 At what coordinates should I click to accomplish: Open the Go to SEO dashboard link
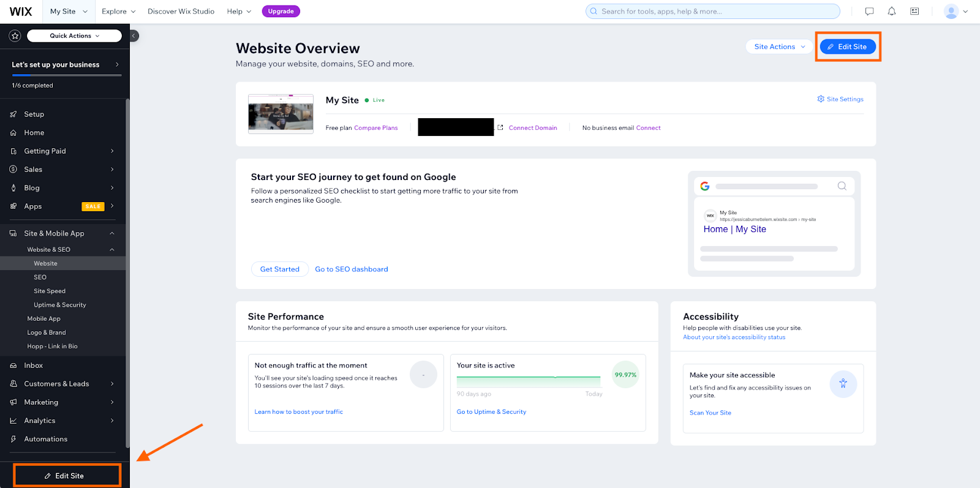point(352,269)
